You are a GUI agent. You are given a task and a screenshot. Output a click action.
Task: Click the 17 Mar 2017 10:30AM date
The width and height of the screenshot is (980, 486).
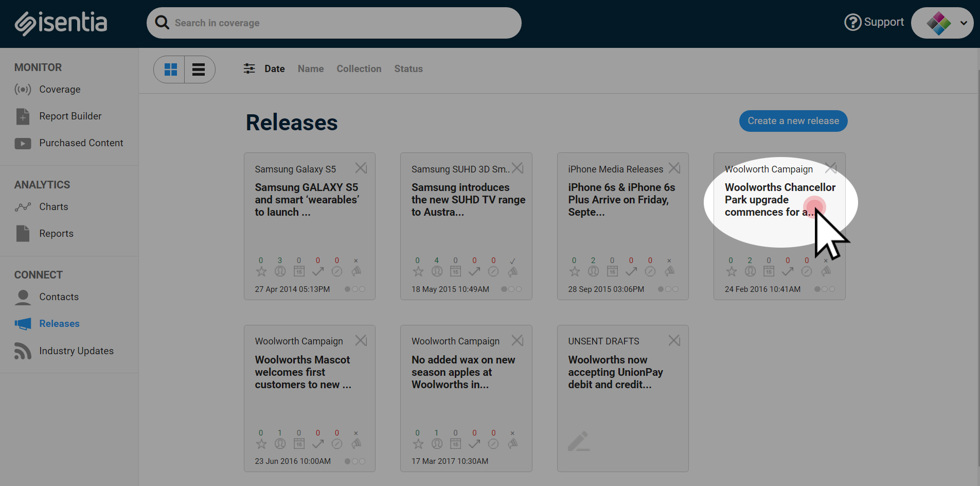pyautogui.click(x=450, y=461)
